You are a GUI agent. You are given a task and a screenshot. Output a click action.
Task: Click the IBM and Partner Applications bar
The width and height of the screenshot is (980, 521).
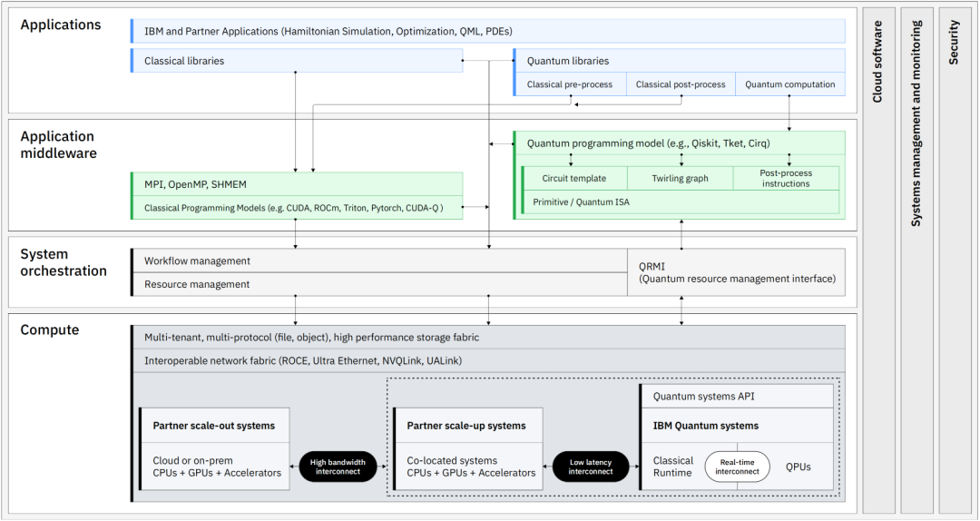point(488,32)
